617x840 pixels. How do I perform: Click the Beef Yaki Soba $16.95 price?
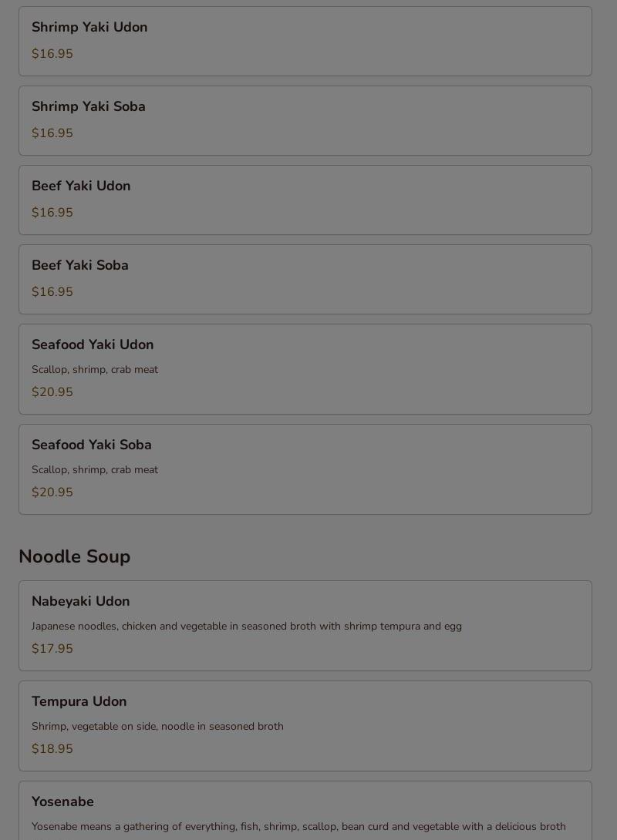(52, 291)
